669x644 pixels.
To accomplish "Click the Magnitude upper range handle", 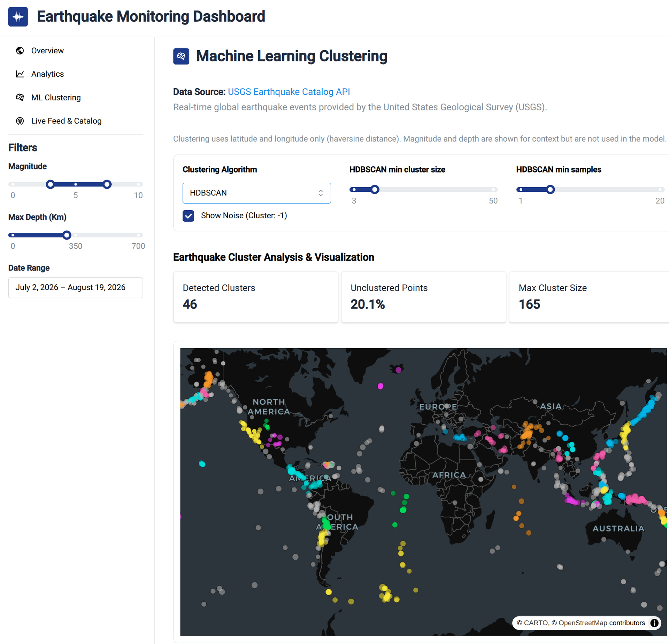I will click(107, 184).
